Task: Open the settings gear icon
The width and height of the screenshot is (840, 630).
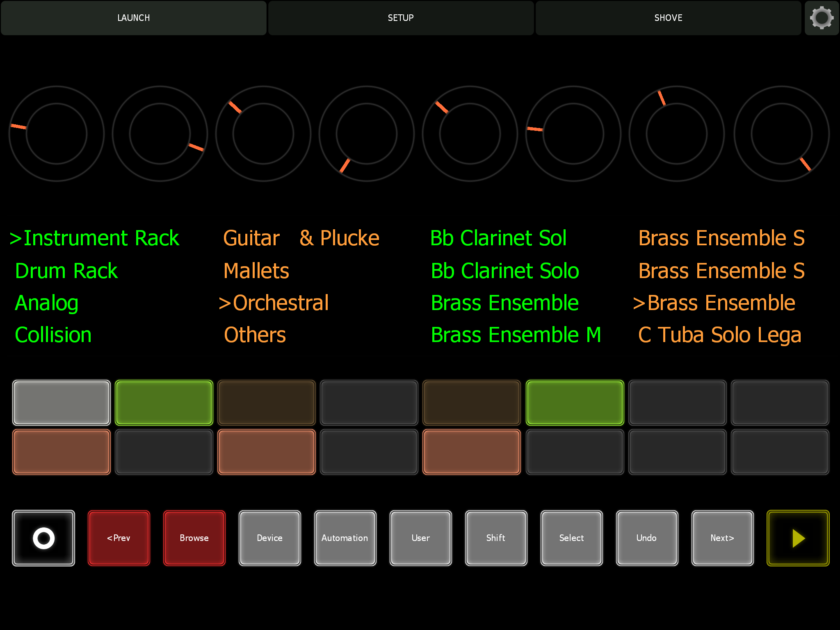Action: pyautogui.click(x=822, y=18)
